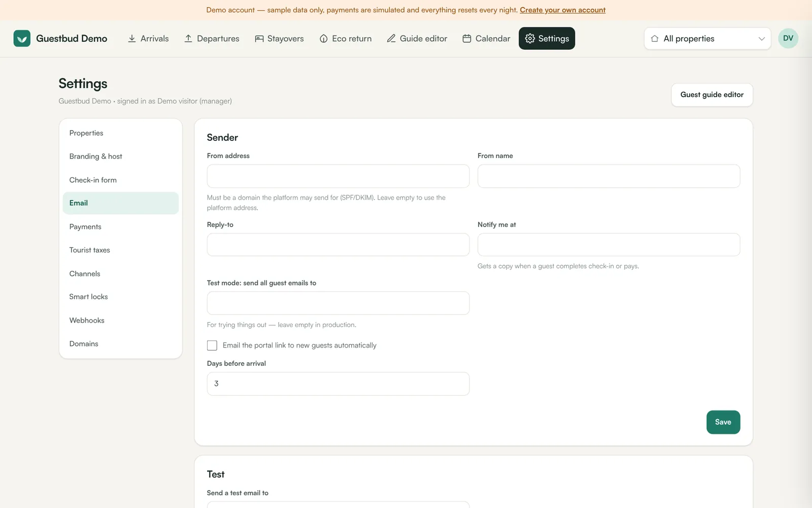Click the Arrivals download arrow icon
The height and width of the screenshot is (508, 812).
pos(132,39)
